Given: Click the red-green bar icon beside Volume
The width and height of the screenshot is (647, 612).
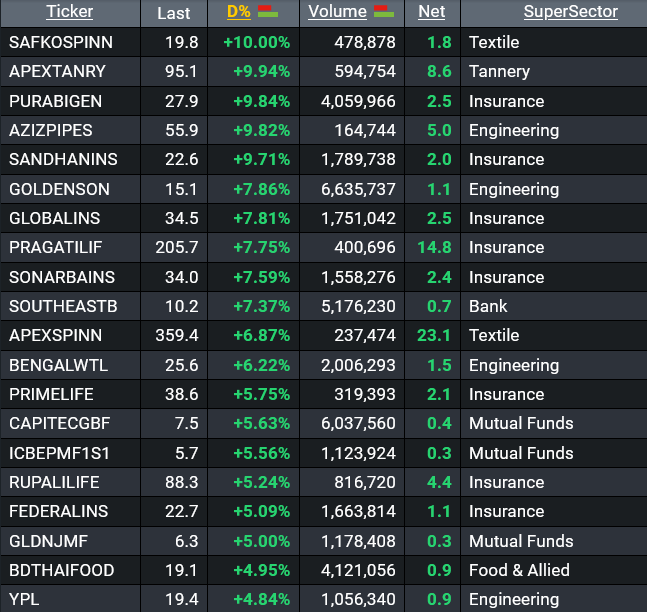Looking at the screenshot, I should (x=383, y=12).
